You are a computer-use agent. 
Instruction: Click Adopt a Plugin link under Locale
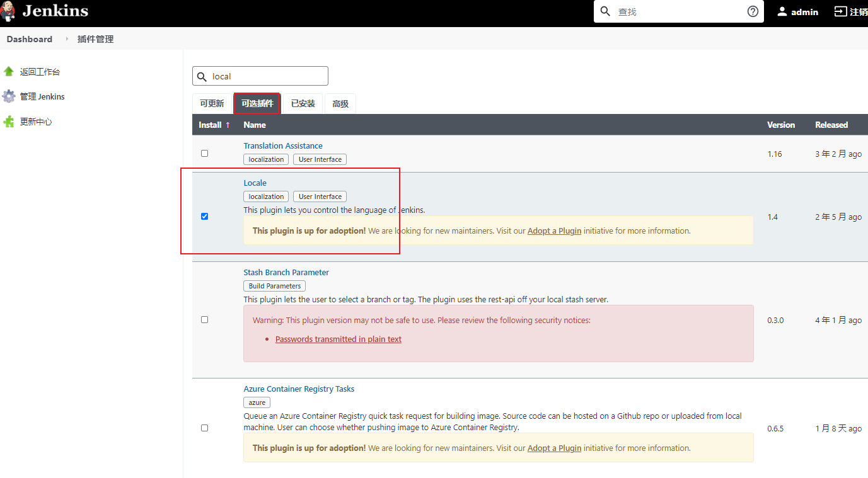(x=554, y=230)
